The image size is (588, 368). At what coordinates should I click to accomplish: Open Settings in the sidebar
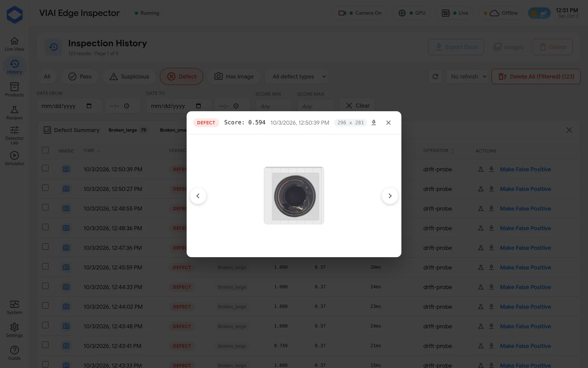tap(14, 330)
